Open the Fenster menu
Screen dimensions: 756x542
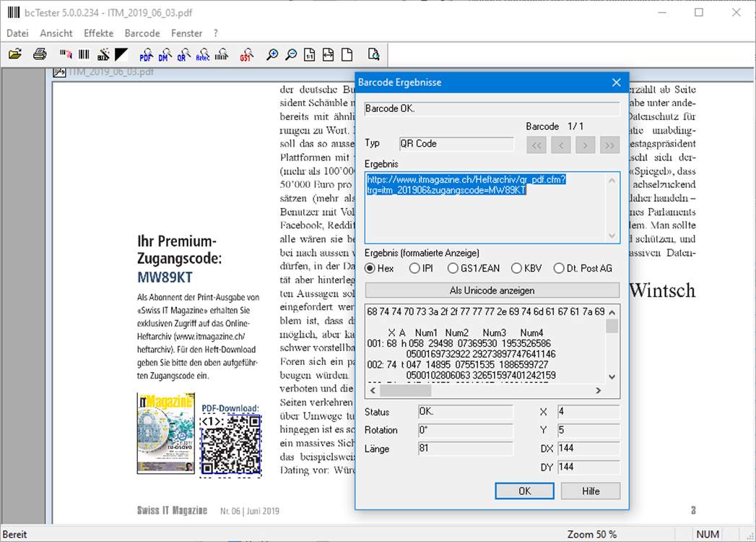click(x=186, y=33)
